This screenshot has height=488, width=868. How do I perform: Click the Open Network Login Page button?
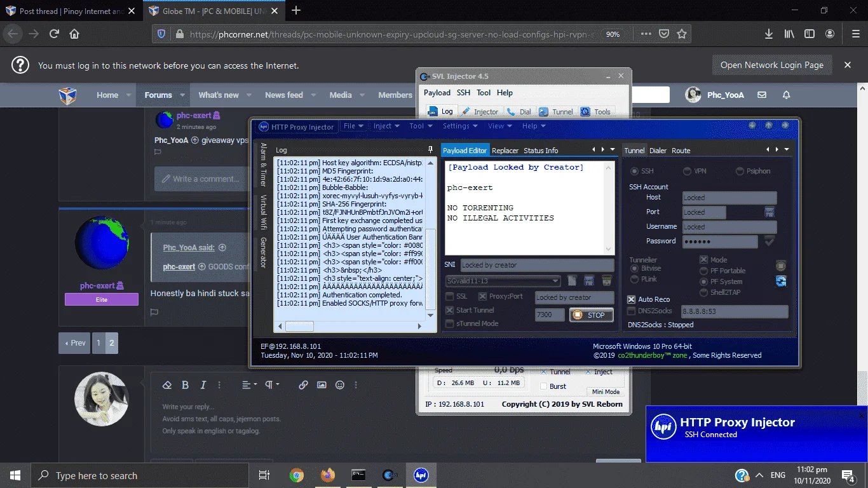pyautogui.click(x=772, y=65)
